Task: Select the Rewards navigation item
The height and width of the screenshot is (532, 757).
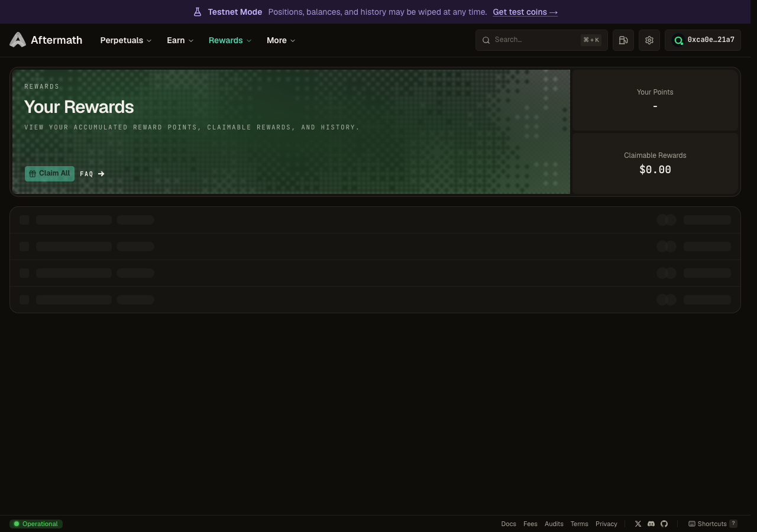Action: pyautogui.click(x=230, y=40)
